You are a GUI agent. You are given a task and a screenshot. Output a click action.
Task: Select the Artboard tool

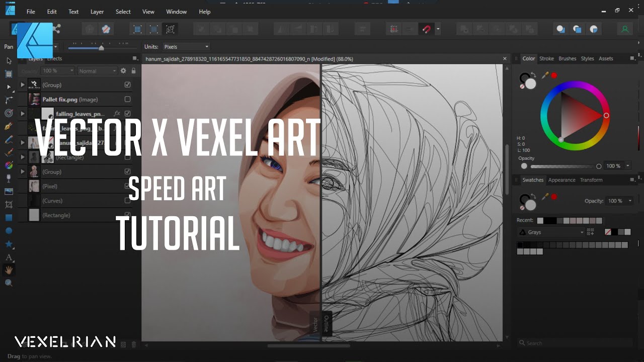9,74
